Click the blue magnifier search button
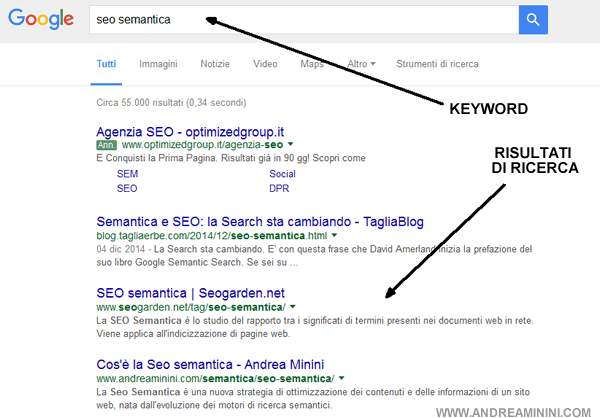Screen dimensions: 600x418 click(533, 18)
